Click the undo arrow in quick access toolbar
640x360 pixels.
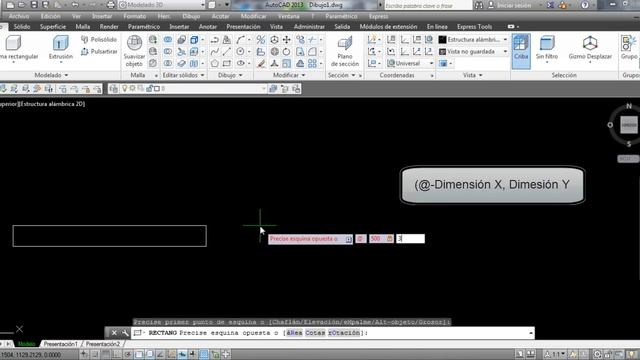point(75,5)
